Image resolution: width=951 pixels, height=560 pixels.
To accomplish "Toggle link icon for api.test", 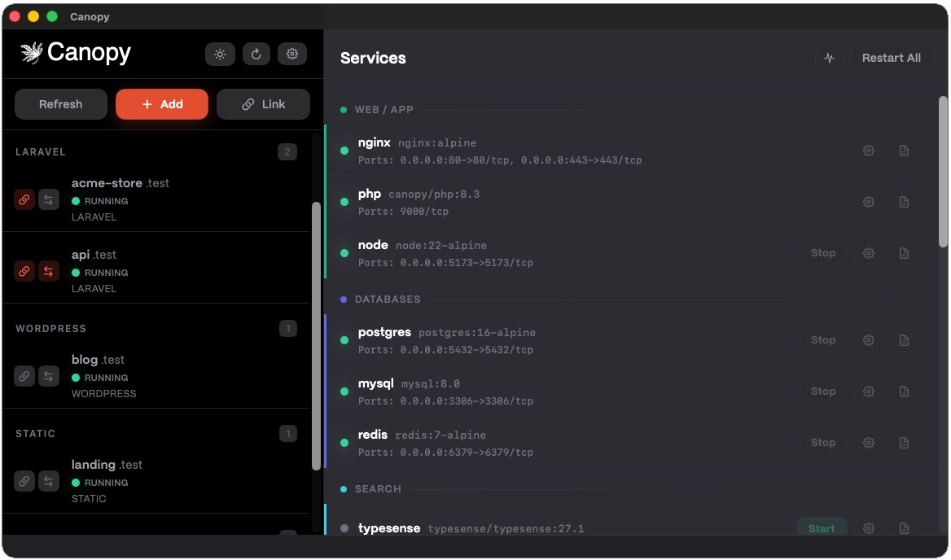I will [x=24, y=271].
